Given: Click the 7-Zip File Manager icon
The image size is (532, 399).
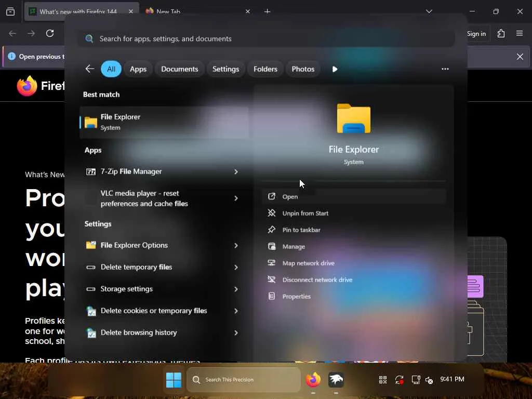Looking at the screenshot, I should point(90,171).
